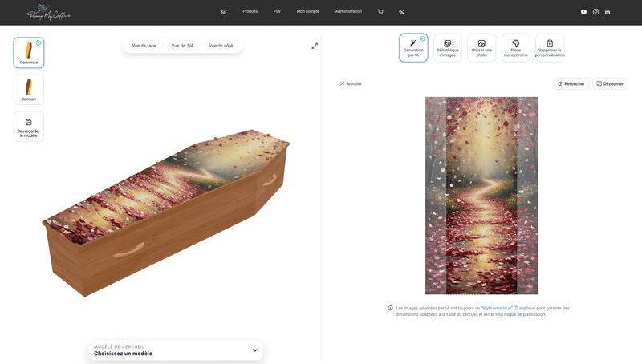Click Supprimer la personnalisation
This screenshot has height=364, width=642.
click(550, 48)
